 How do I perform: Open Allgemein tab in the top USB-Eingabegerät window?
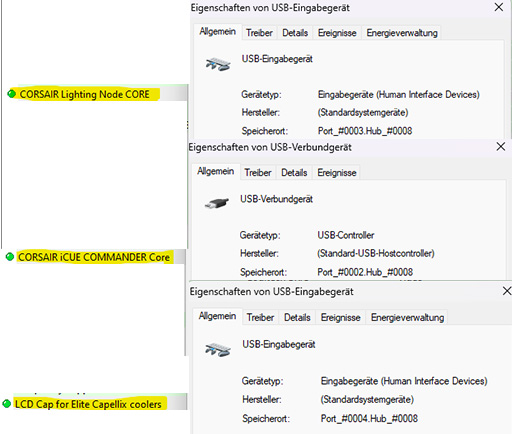tap(218, 32)
